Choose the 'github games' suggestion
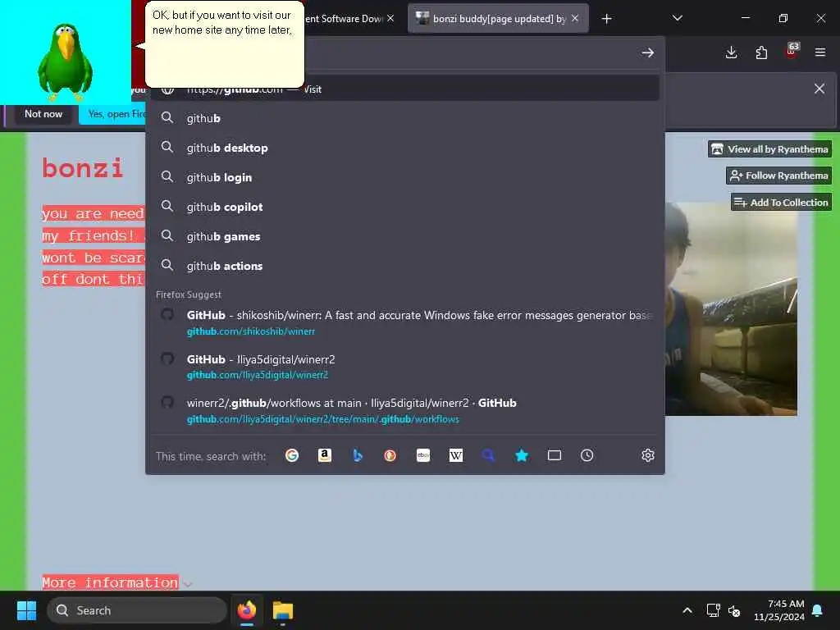 pyautogui.click(x=404, y=236)
